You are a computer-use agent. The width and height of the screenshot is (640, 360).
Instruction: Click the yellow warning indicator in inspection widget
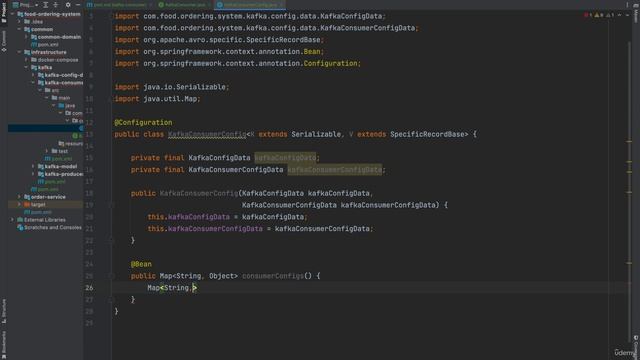[x=599, y=15]
